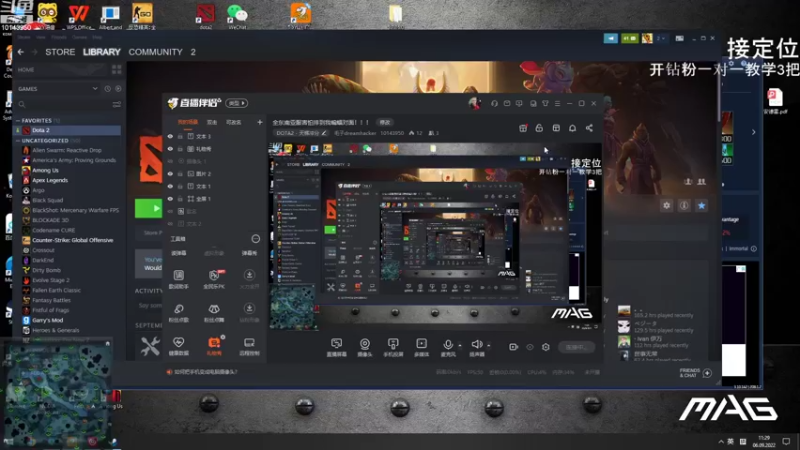Viewport: 800px width, 450px height.
Task: Launch the 全民乐PK tool
Action: 214,279
